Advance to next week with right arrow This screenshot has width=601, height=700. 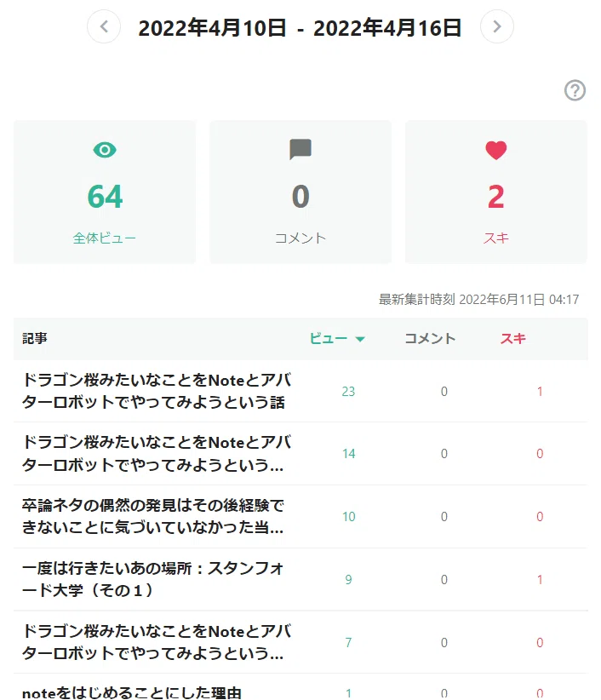tap(496, 26)
